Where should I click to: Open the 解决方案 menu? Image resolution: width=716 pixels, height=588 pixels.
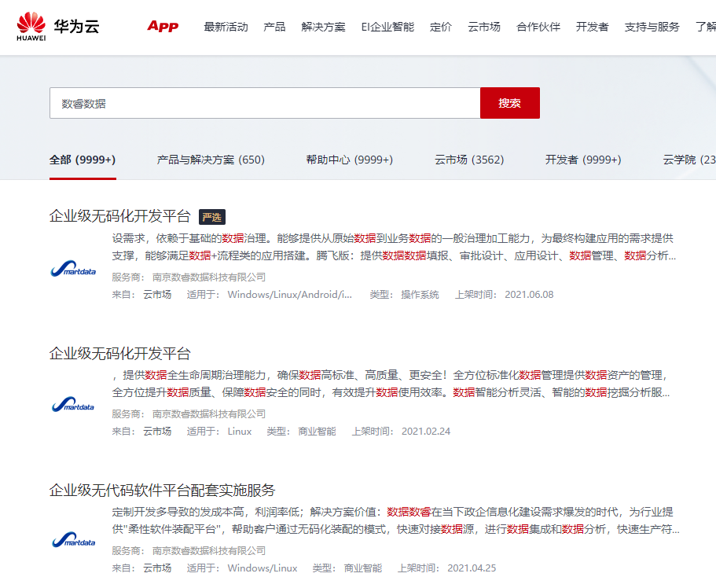click(x=323, y=27)
